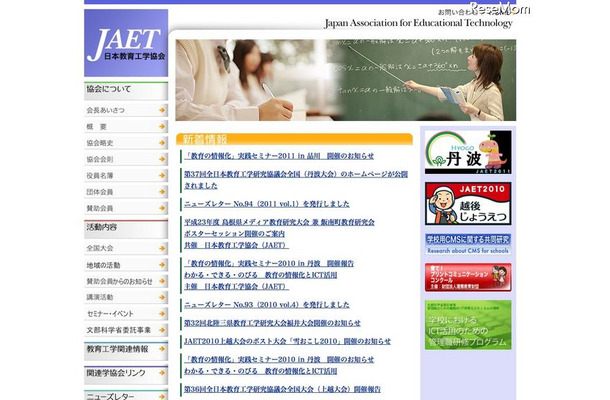Viewport: 610px width, 400px height.
Task: Open the 団体会員 menu item
Action: 126,192
